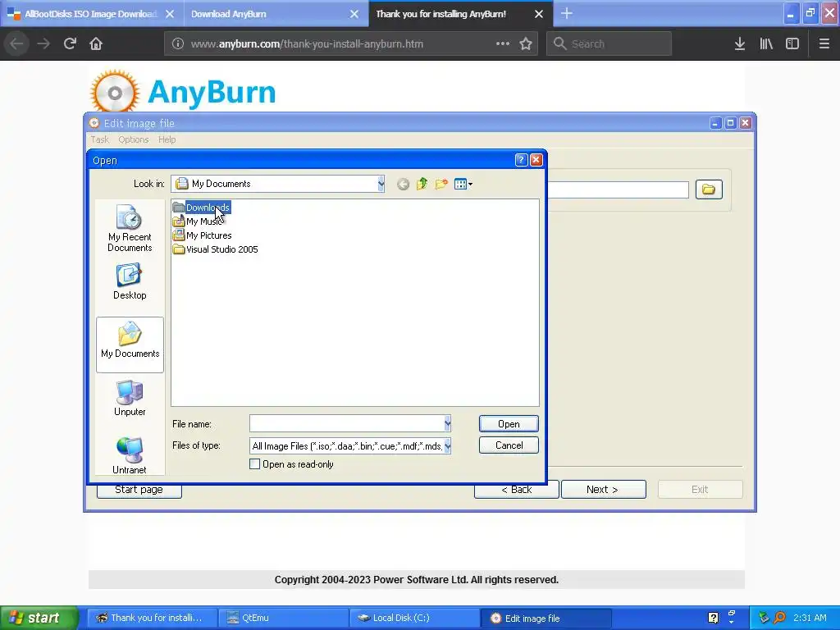Open My Documents in places bar
840x630 pixels.
pyautogui.click(x=130, y=344)
